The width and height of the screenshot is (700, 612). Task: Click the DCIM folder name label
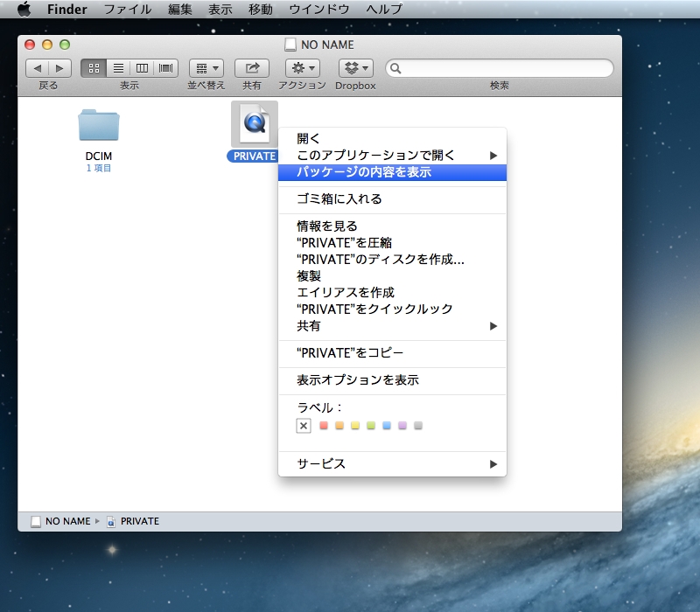pos(99,156)
